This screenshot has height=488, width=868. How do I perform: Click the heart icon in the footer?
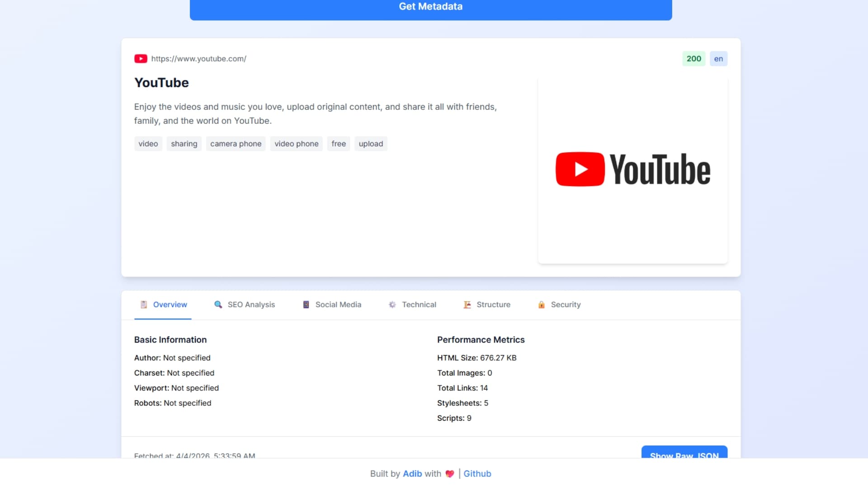449,474
